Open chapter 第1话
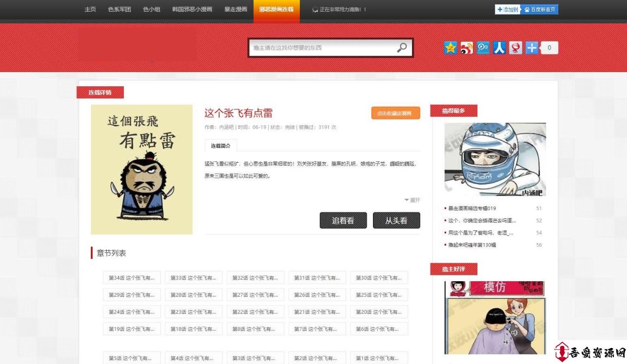Image resolution: width=627 pixels, height=364 pixels. [379, 358]
